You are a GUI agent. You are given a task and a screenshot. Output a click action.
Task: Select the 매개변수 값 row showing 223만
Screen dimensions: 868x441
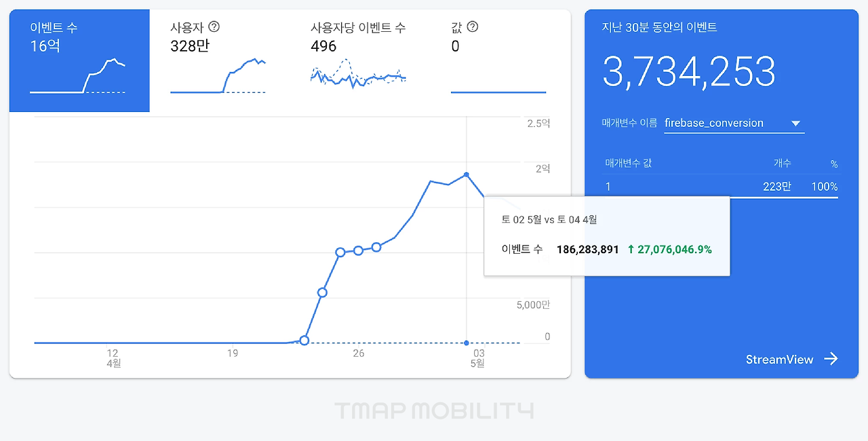(719, 187)
